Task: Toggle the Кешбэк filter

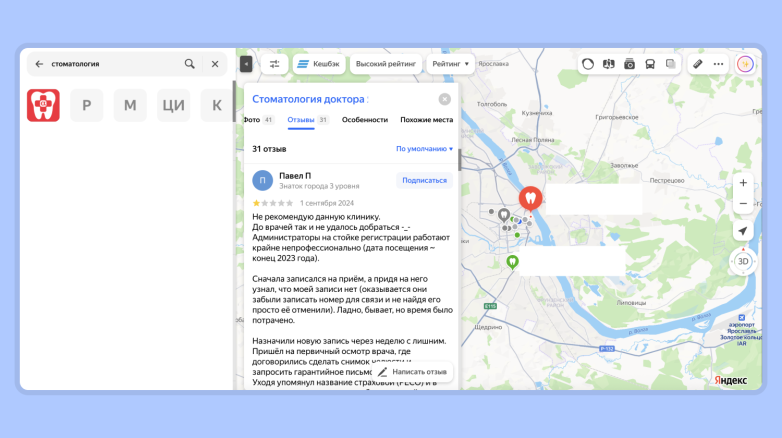Action: 319,64
